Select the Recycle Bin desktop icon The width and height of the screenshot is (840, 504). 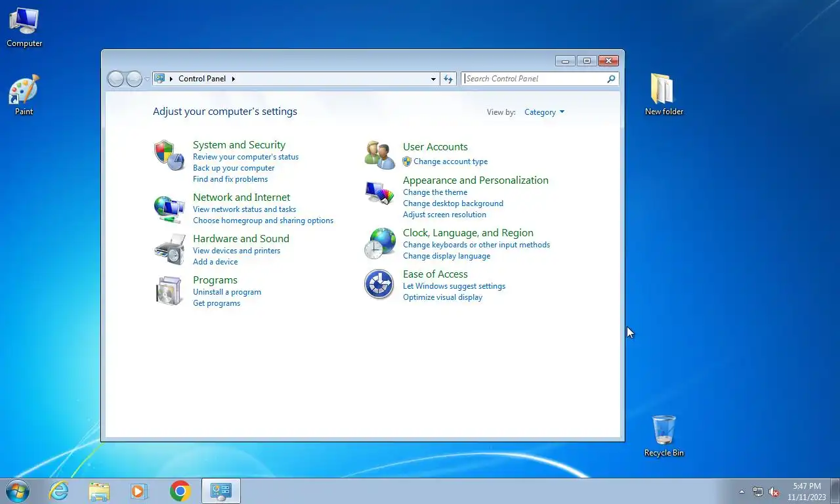[663, 436]
